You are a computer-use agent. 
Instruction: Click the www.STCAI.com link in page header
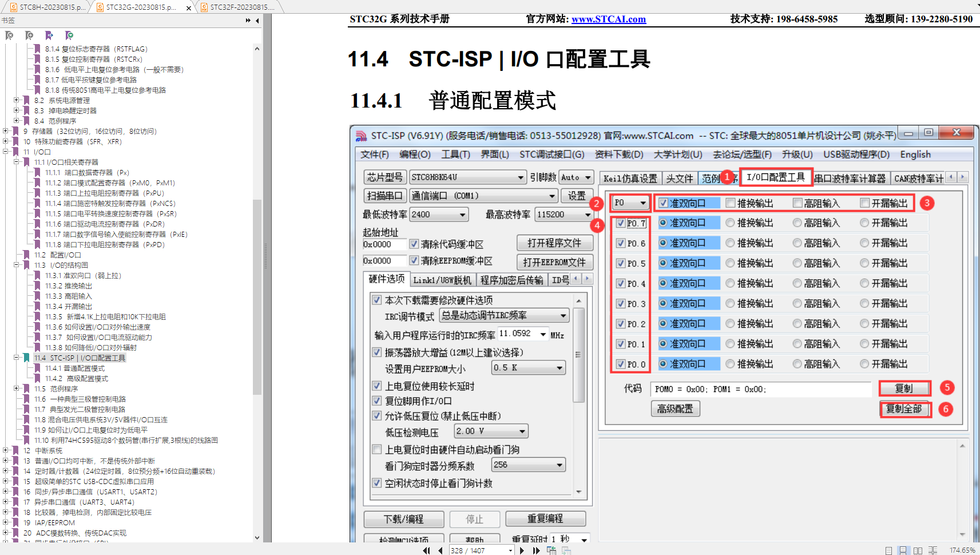[x=609, y=19]
